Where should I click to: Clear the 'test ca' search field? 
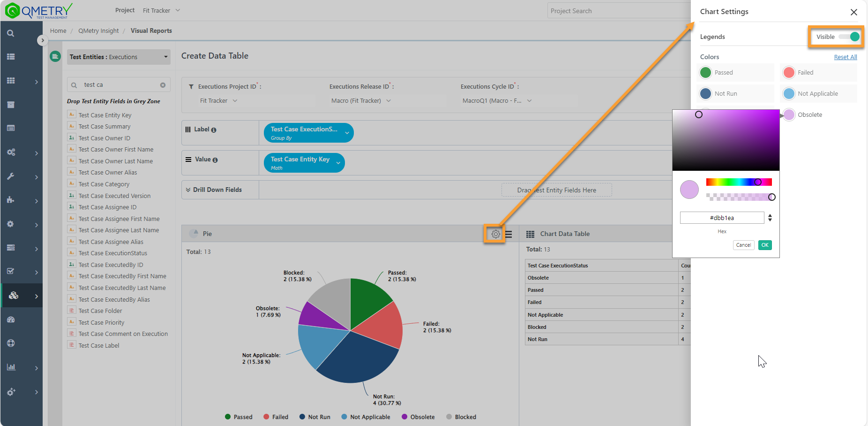coord(163,85)
